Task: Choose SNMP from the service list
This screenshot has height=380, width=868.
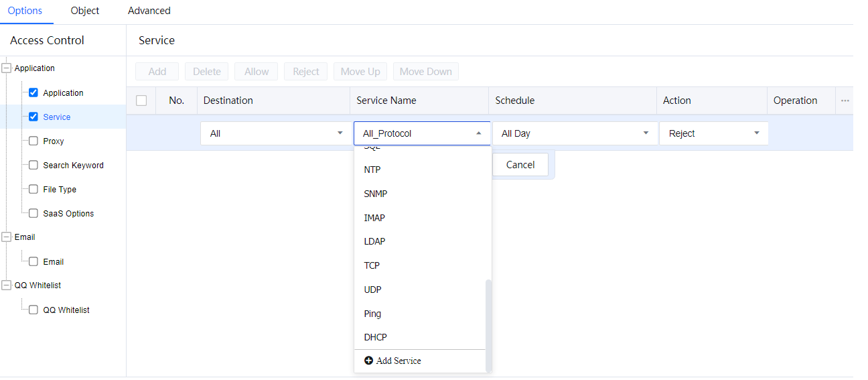Action: pos(376,194)
